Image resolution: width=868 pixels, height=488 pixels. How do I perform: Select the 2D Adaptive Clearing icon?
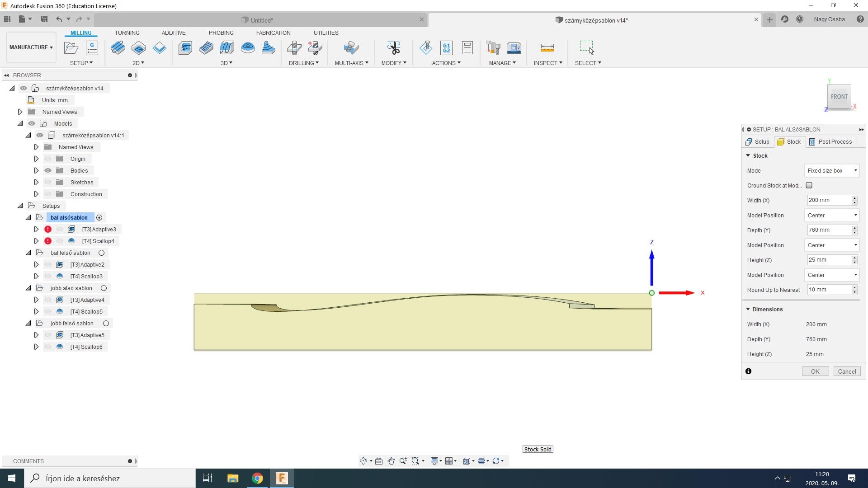118,47
